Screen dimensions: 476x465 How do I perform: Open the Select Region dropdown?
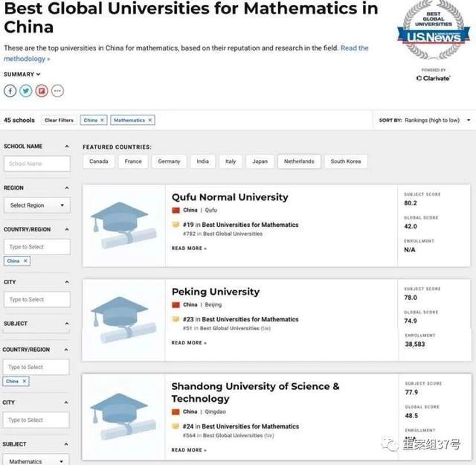36,205
